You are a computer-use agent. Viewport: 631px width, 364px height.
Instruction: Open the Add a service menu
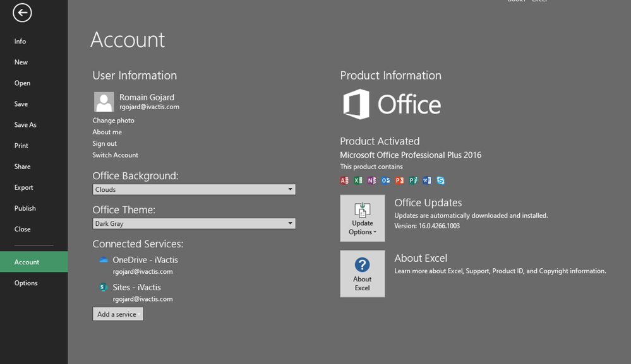(x=118, y=314)
